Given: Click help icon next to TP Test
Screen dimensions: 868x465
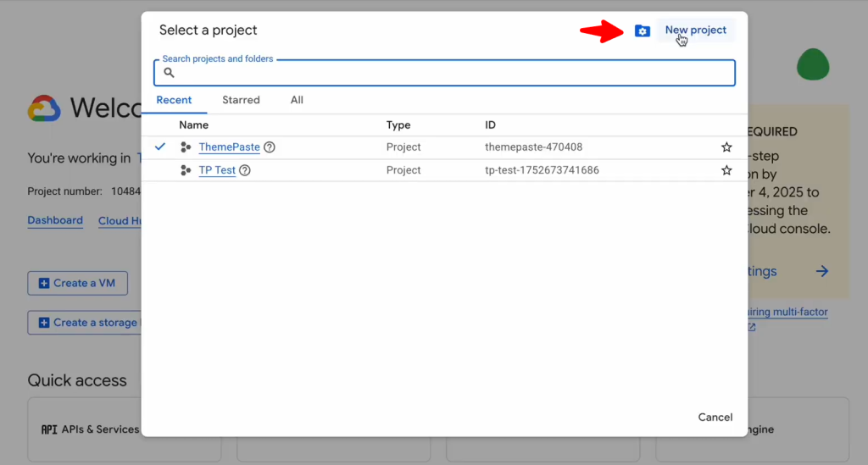Looking at the screenshot, I should tap(245, 170).
